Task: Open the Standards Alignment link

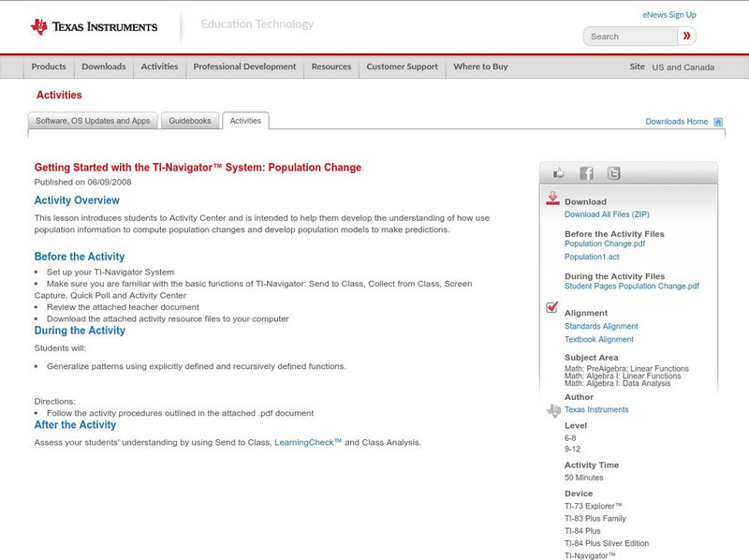Action: click(601, 326)
